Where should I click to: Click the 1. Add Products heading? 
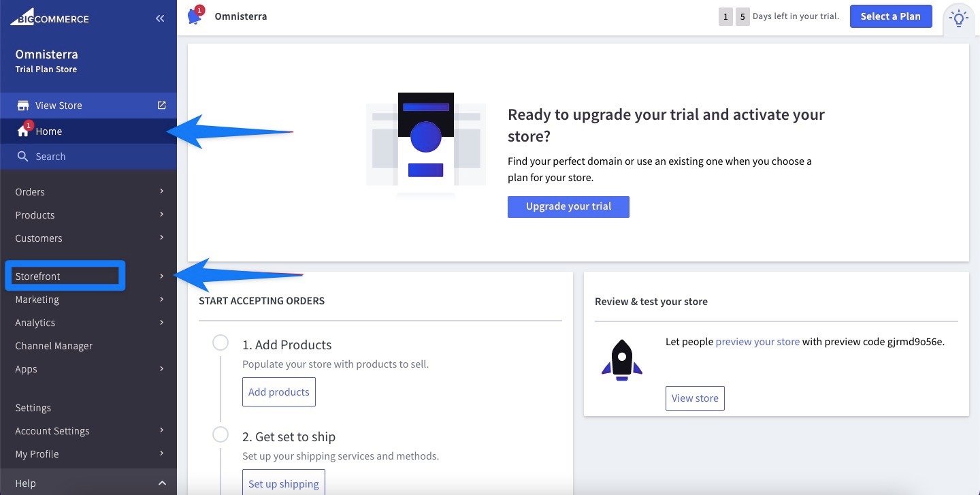click(287, 345)
